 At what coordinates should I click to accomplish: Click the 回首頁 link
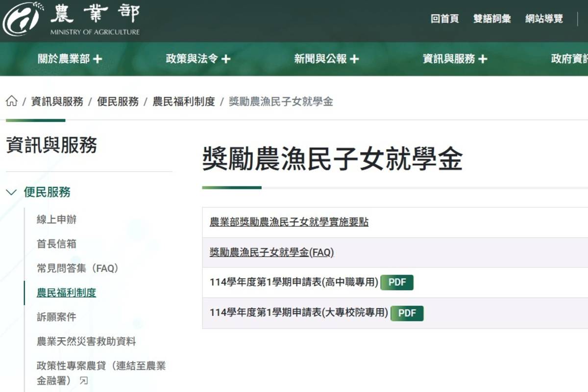pyautogui.click(x=444, y=19)
